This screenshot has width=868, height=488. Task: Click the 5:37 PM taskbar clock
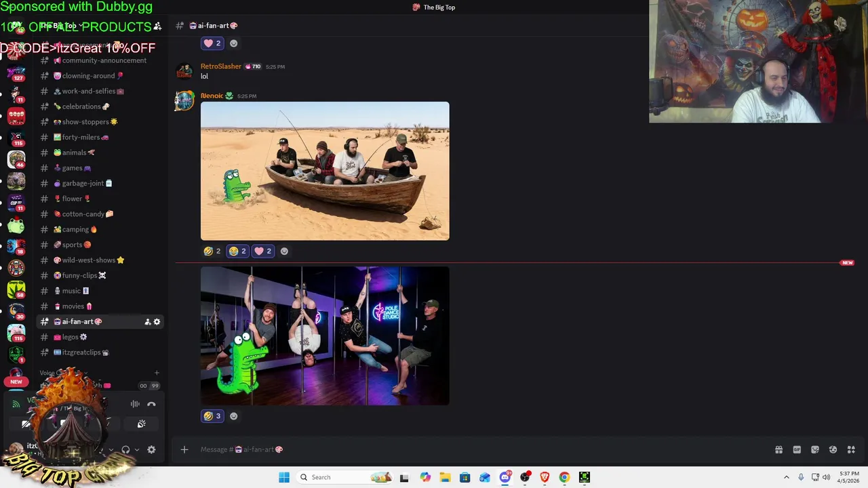(849, 477)
